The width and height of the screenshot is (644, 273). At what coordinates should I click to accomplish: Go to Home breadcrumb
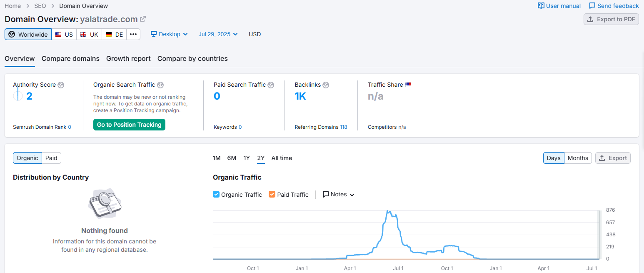tap(13, 6)
